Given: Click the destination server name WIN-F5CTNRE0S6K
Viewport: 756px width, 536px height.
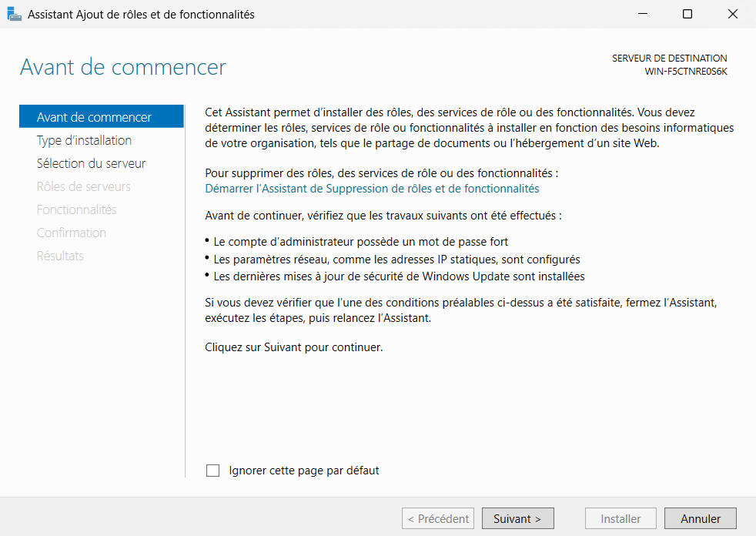Looking at the screenshot, I should (x=685, y=72).
